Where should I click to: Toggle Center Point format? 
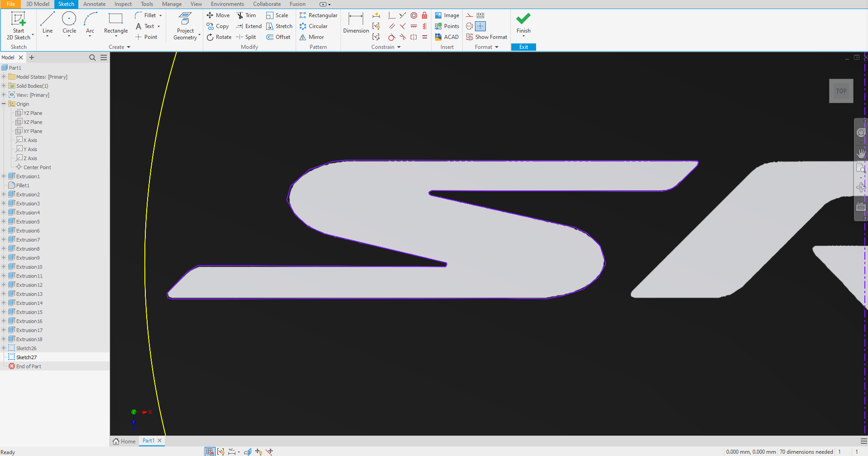[x=480, y=26]
